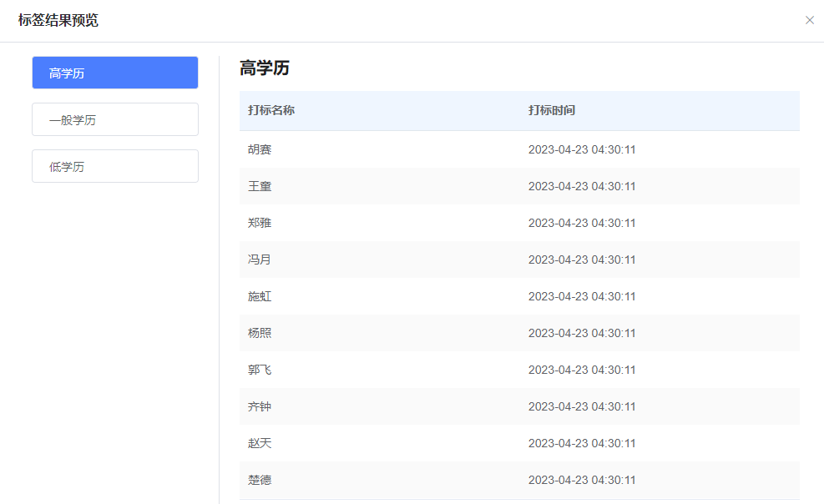The height and width of the screenshot is (504, 824).
Task: Click the 打标名称 column header
Action: (271, 110)
